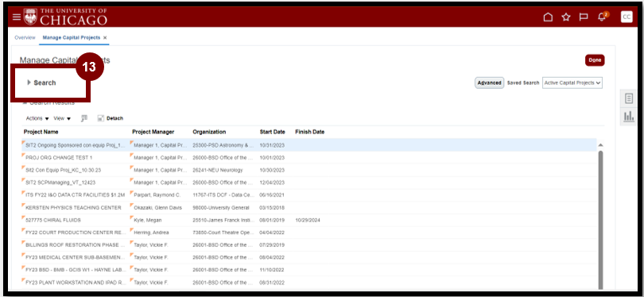Click organization 26241-NEU Neurology

[218, 170]
